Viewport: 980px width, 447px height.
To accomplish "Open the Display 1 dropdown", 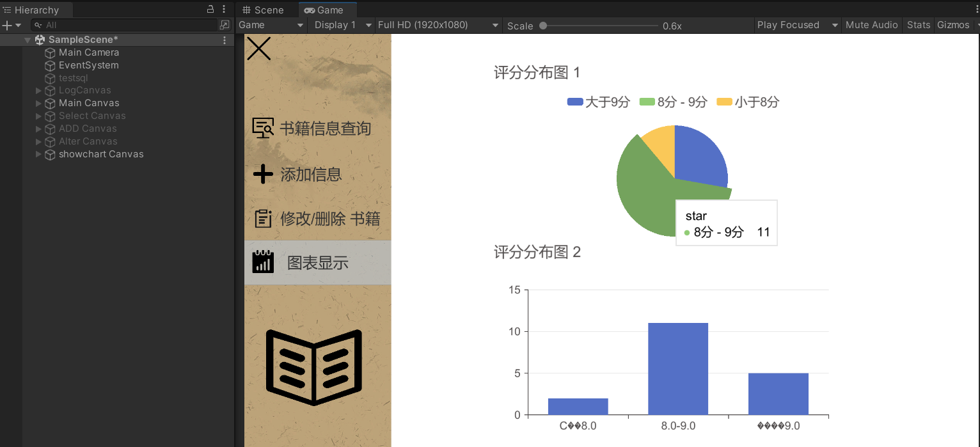I will (342, 25).
